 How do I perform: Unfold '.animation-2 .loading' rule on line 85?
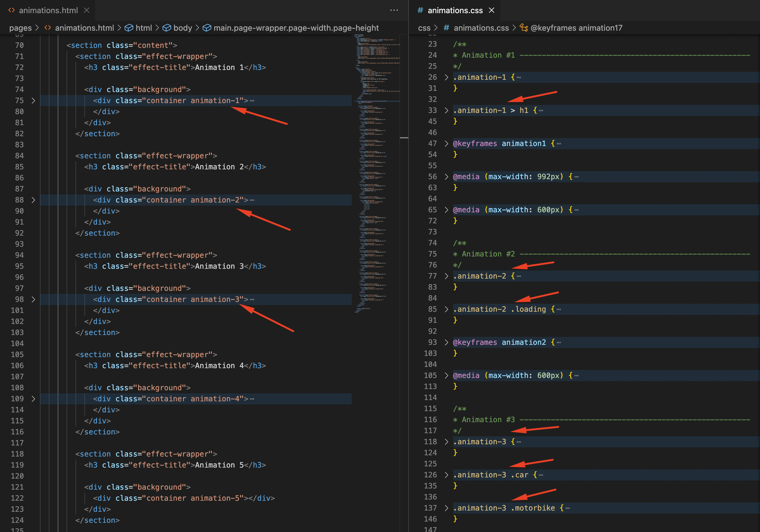pyautogui.click(x=446, y=309)
